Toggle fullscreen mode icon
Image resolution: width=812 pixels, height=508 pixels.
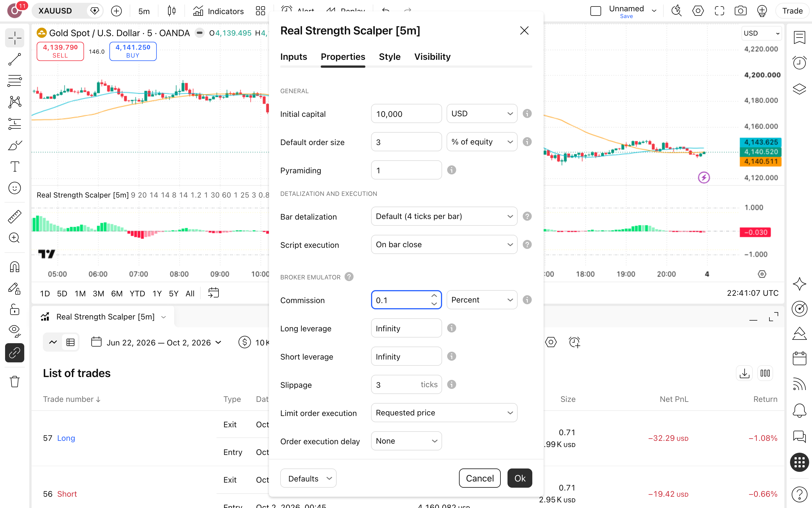point(719,11)
